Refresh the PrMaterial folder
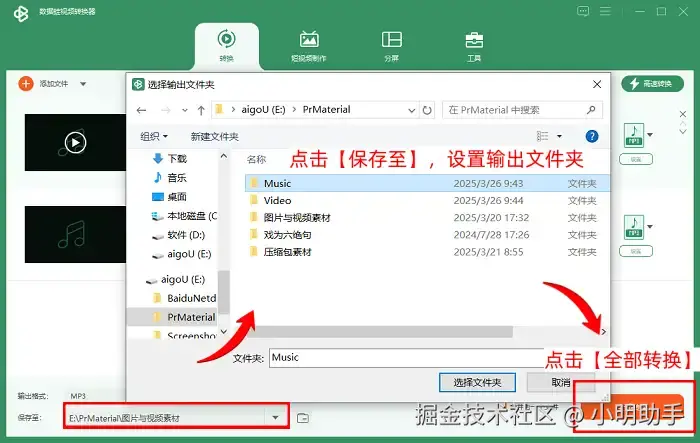The height and width of the screenshot is (443, 700). point(427,110)
